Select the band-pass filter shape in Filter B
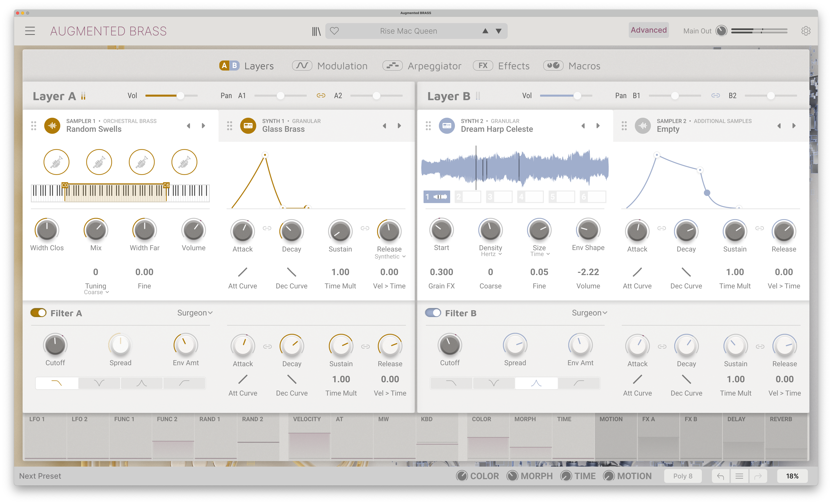 536,383
